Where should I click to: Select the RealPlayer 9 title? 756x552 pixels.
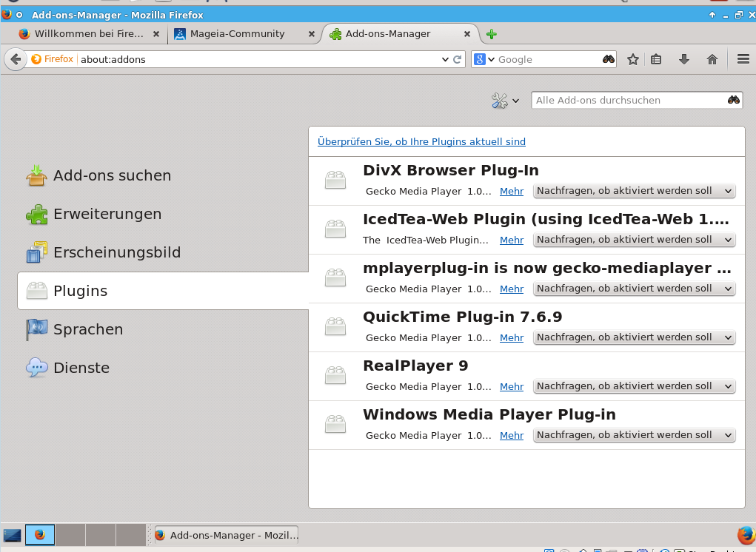point(415,366)
